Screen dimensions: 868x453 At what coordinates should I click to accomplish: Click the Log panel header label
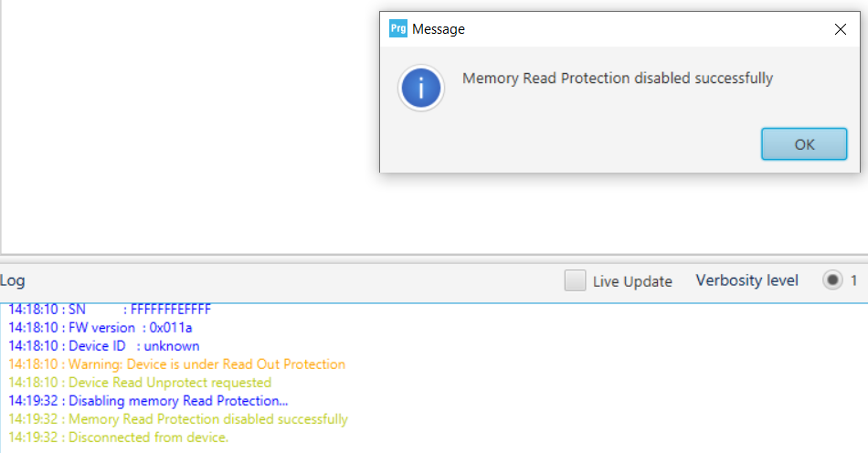(x=12, y=280)
